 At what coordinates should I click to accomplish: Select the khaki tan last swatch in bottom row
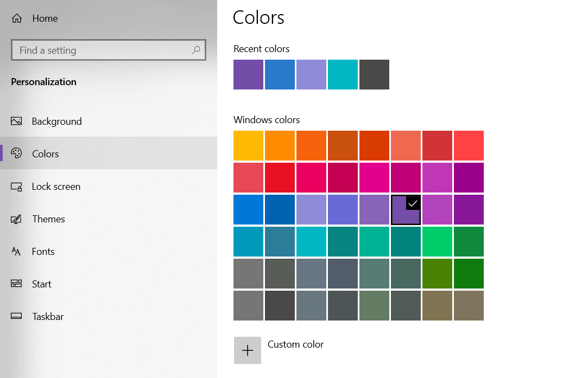pos(469,306)
